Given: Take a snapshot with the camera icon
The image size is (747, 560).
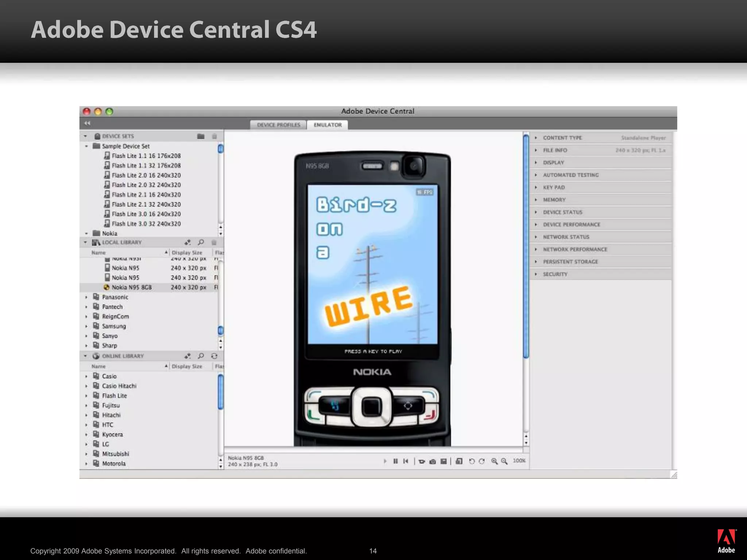Looking at the screenshot, I should tap(433, 462).
